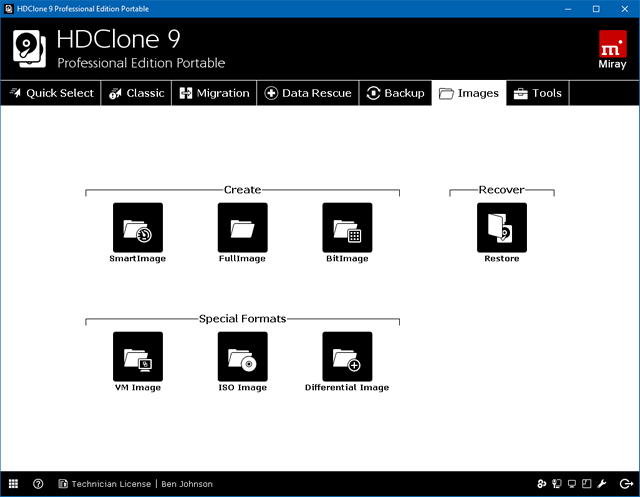The height and width of the screenshot is (497, 640).
Task: Click the Technician License text
Action: pyautogui.click(x=108, y=484)
